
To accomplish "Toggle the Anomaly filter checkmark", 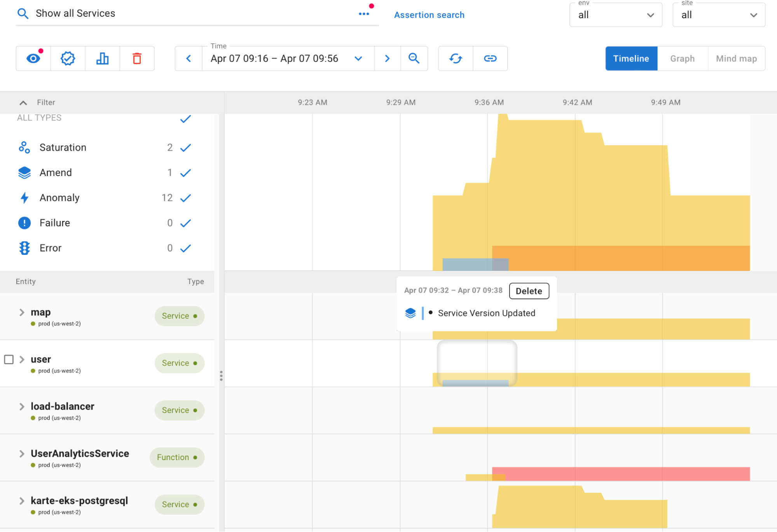I will coord(185,198).
